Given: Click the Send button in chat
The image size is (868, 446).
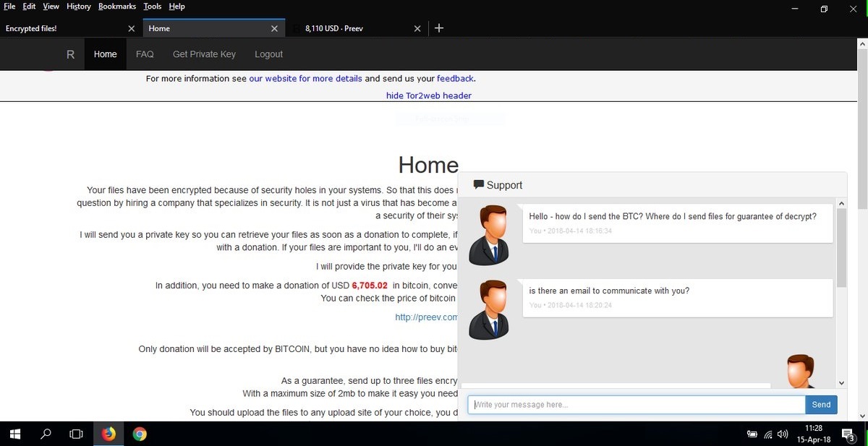Looking at the screenshot, I should 821,404.
